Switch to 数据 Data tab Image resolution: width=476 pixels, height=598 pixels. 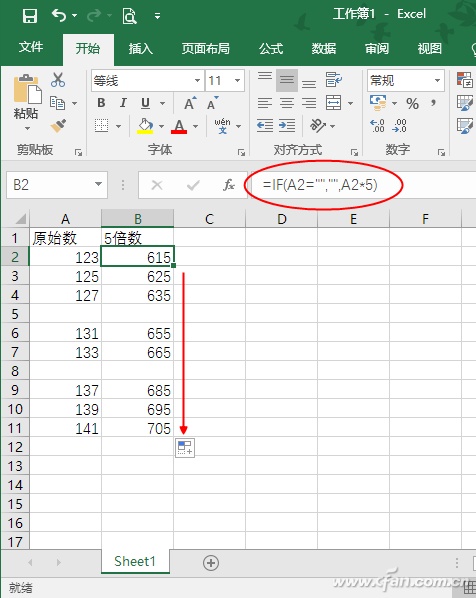(323, 48)
